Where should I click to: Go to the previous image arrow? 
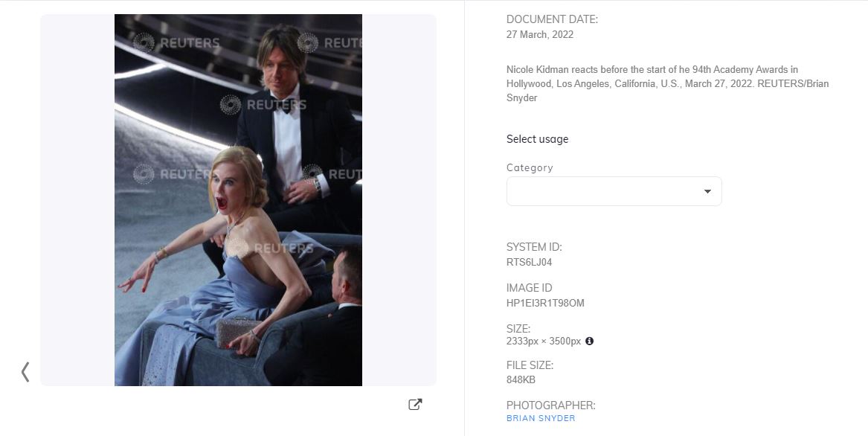25,372
